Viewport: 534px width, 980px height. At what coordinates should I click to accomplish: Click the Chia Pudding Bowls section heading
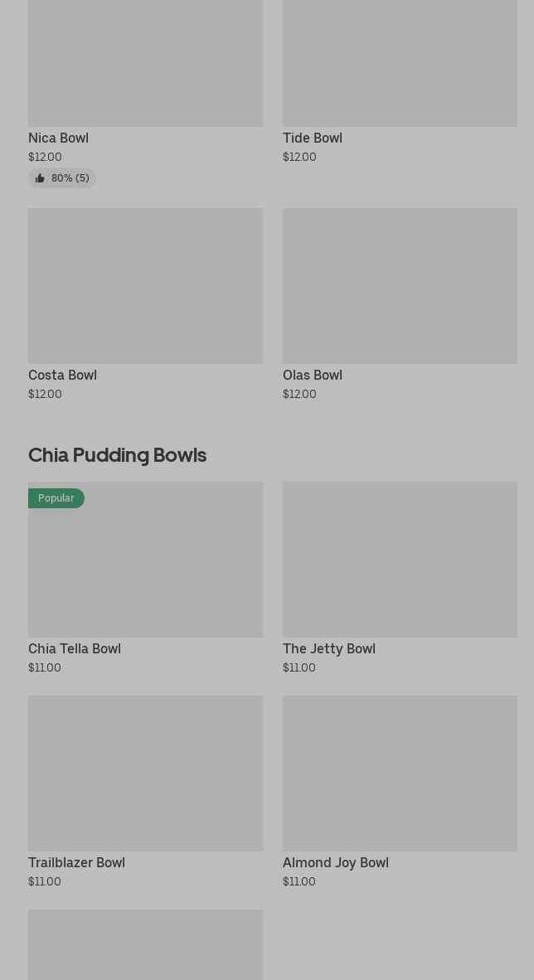point(117,454)
